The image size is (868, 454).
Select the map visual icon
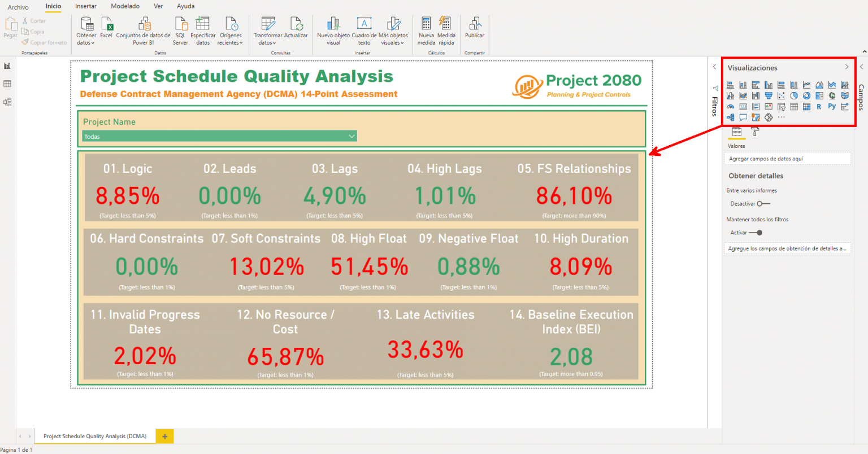pos(832,95)
